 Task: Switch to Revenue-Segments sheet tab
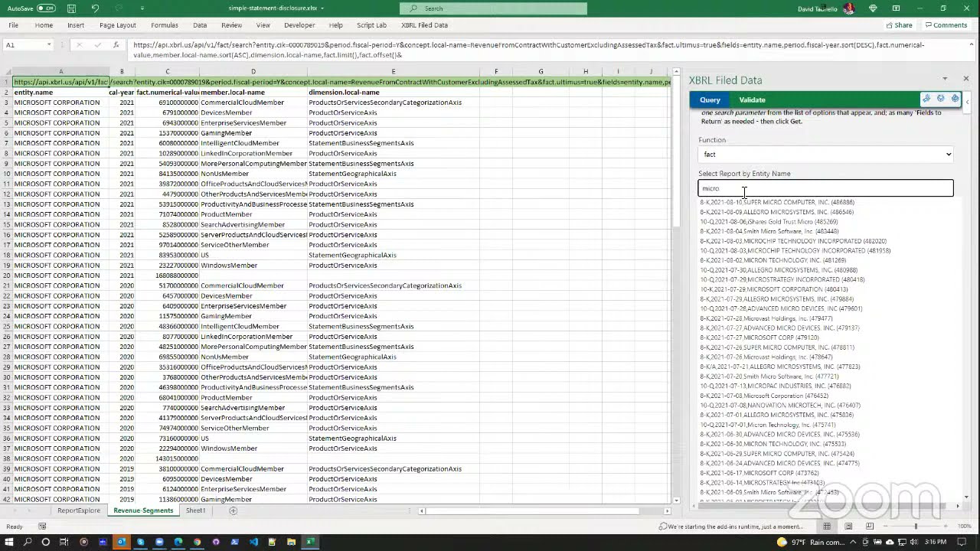[x=143, y=510]
